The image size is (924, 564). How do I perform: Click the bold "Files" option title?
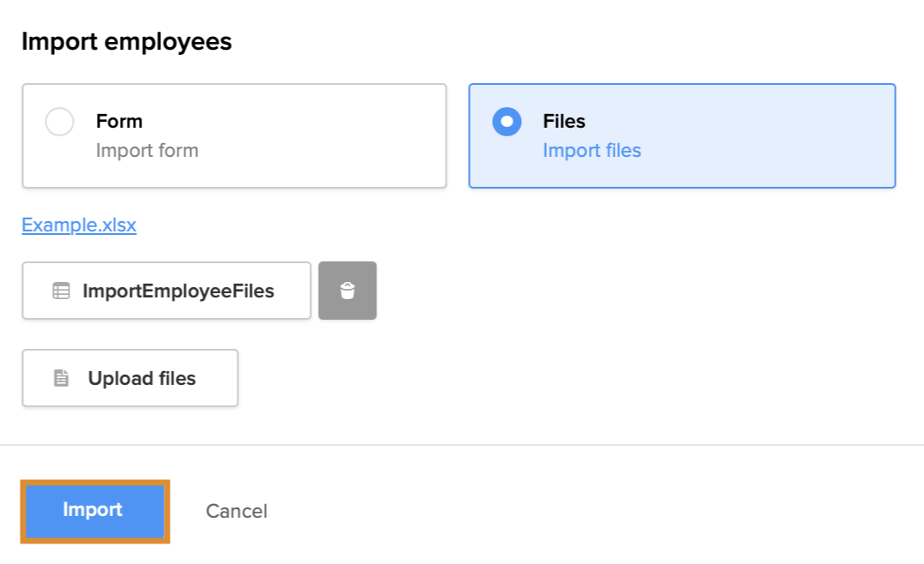pos(564,122)
